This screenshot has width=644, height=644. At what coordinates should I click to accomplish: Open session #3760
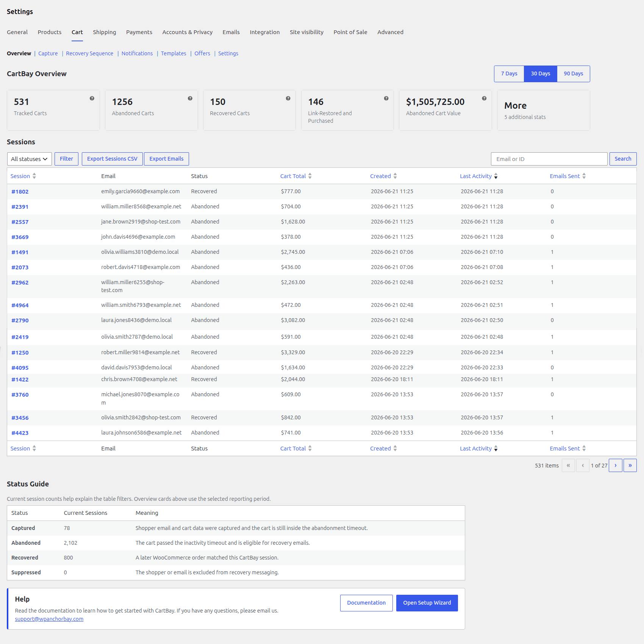coord(20,395)
